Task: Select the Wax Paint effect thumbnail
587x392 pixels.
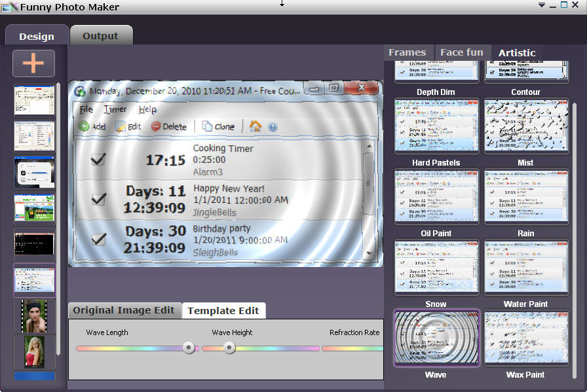Action: click(x=526, y=338)
